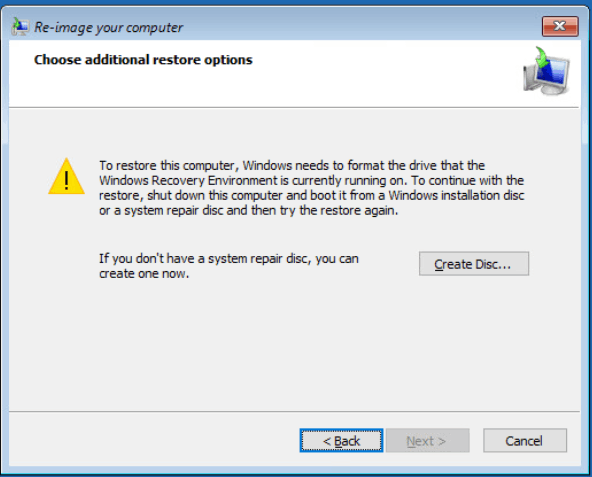The height and width of the screenshot is (477, 592).
Task: Click 'If you don't have a system repair disc' text
Action: pyautogui.click(x=229, y=259)
